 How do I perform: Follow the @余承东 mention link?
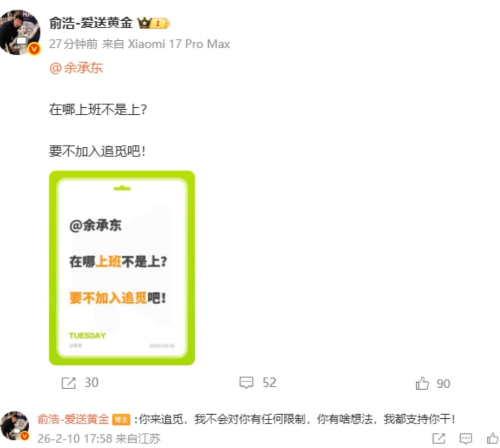[x=76, y=68]
